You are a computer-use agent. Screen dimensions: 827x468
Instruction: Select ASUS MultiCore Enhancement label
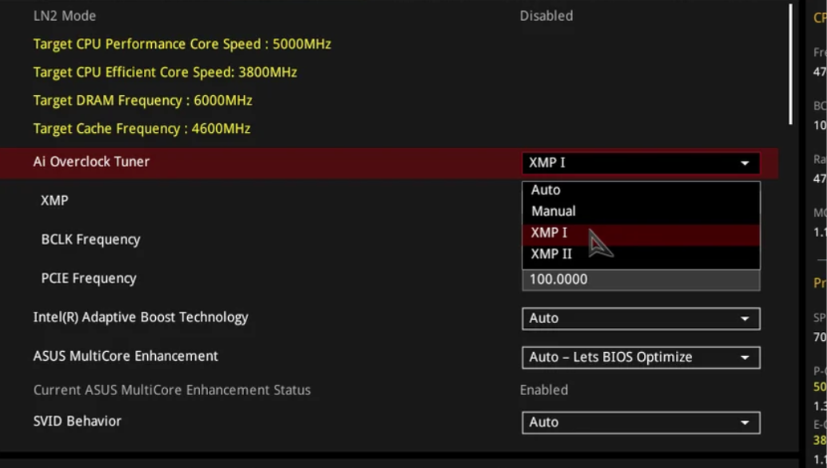[126, 356]
